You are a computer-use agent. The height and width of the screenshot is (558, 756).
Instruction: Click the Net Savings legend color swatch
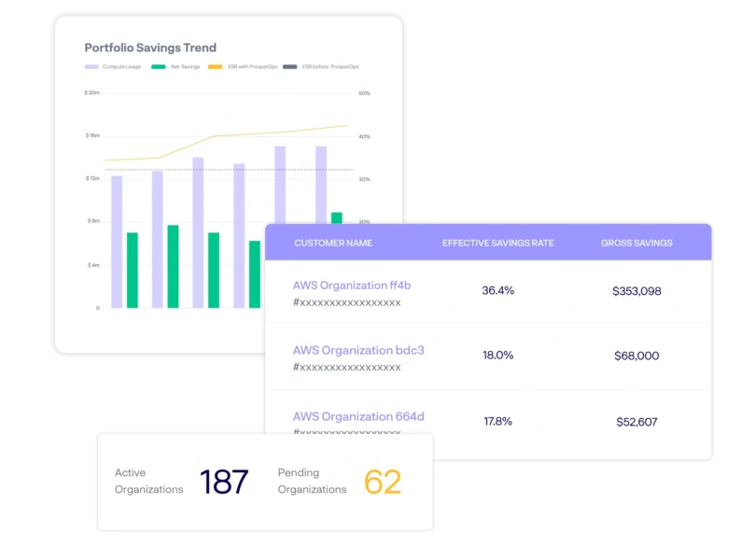click(x=158, y=67)
